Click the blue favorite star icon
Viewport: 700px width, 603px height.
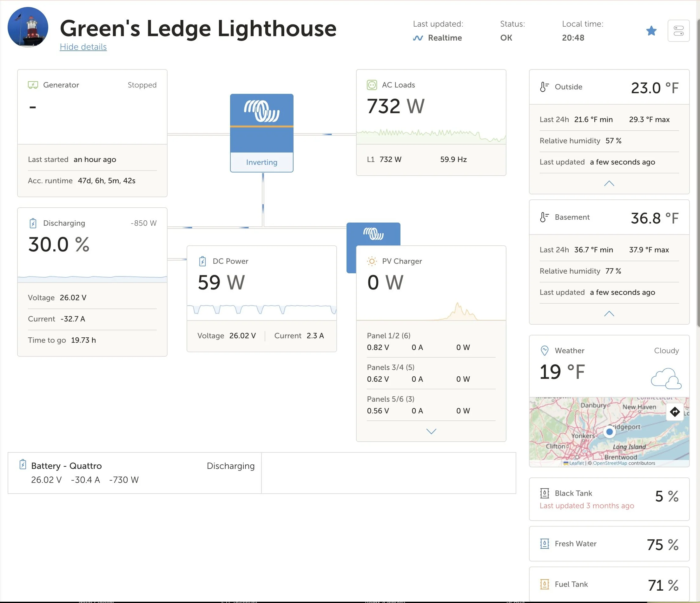click(651, 31)
